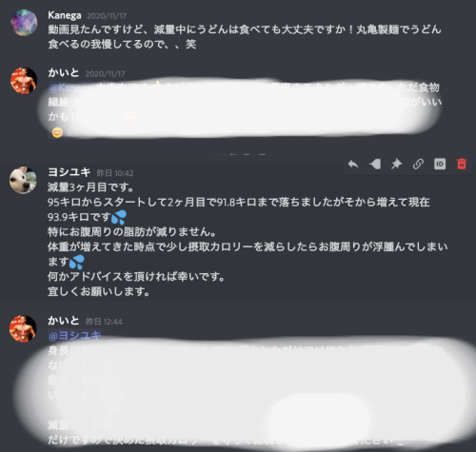Click timestamp 昨日 10:42

point(115,173)
